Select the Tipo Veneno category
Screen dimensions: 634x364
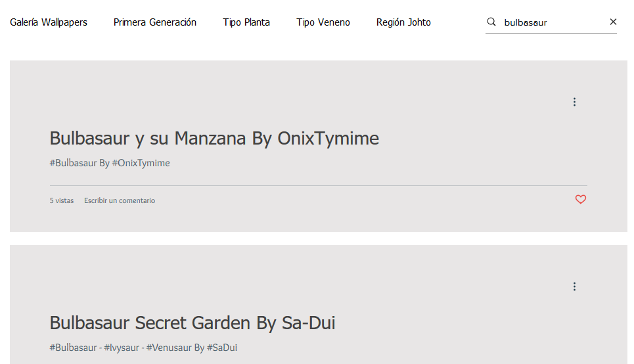[x=323, y=22]
